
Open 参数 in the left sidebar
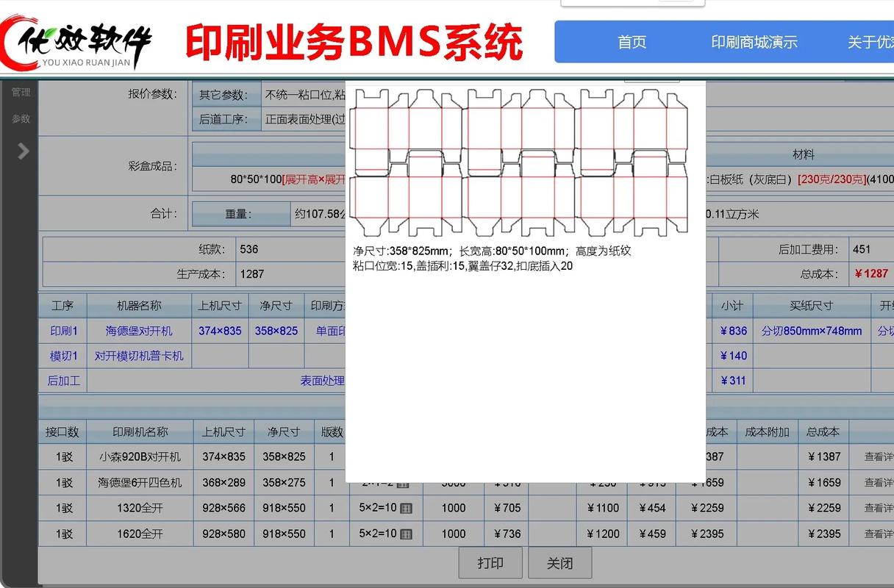21,118
